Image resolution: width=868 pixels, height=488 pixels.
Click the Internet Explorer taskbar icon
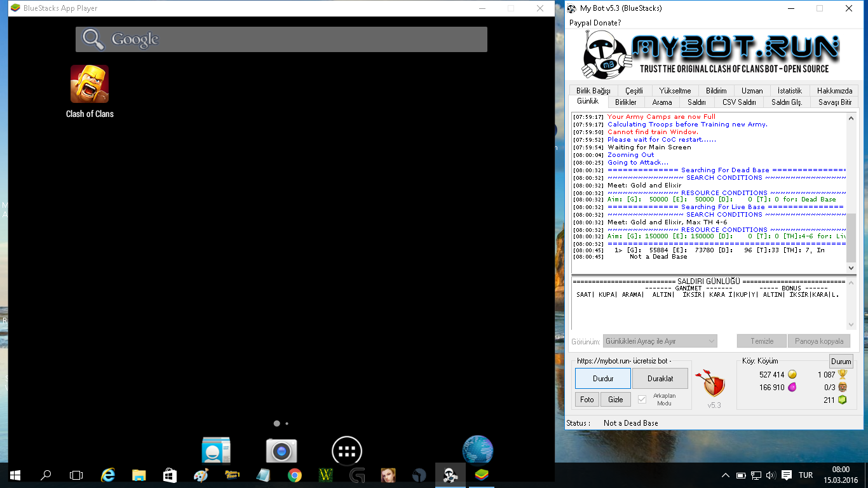click(108, 475)
